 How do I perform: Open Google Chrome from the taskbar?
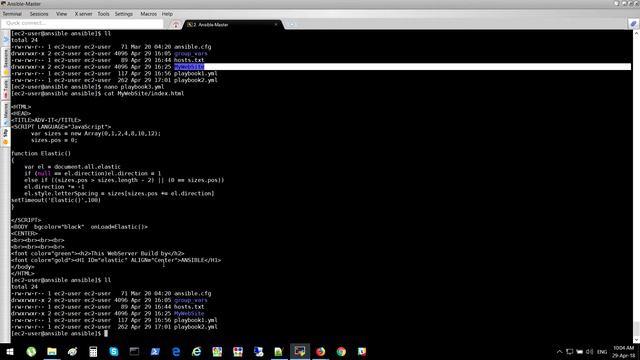(341, 351)
